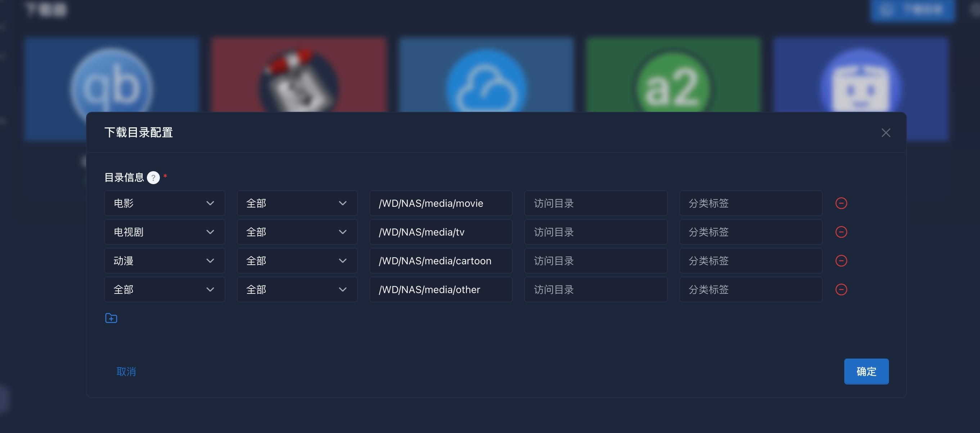Click the 分类标签 field in movie row
Viewport: 980px width, 433px height.
click(750, 204)
